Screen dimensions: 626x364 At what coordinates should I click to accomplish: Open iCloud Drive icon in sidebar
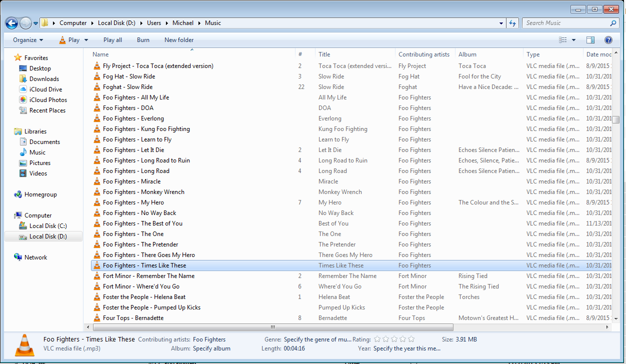(23, 89)
